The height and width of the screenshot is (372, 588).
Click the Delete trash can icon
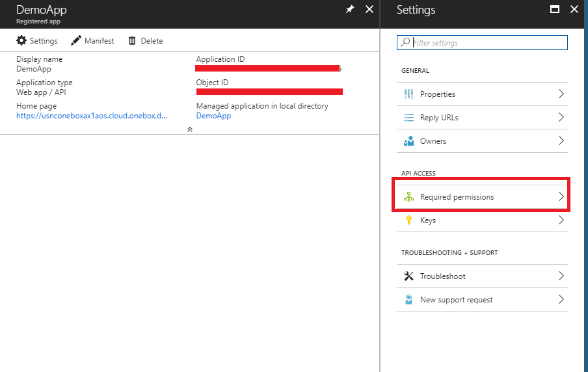pyautogui.click(x=132, y=41)
